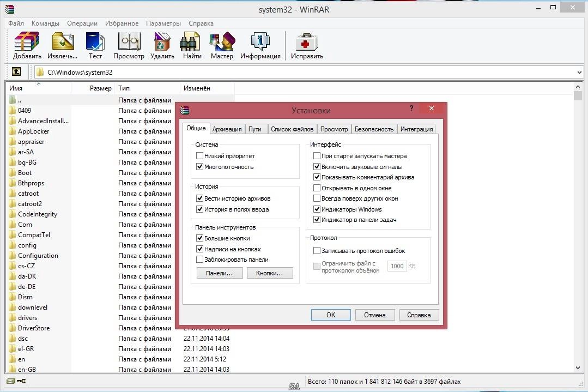Click the WinRAR icon in the main title bar
588x392 pixels.
[x=10, y=9]
